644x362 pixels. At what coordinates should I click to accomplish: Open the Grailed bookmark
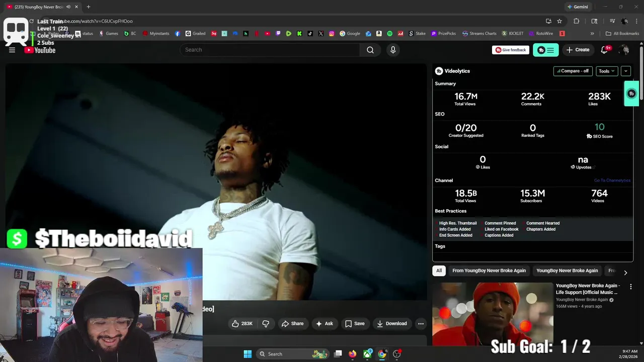(x=195, y=34)
